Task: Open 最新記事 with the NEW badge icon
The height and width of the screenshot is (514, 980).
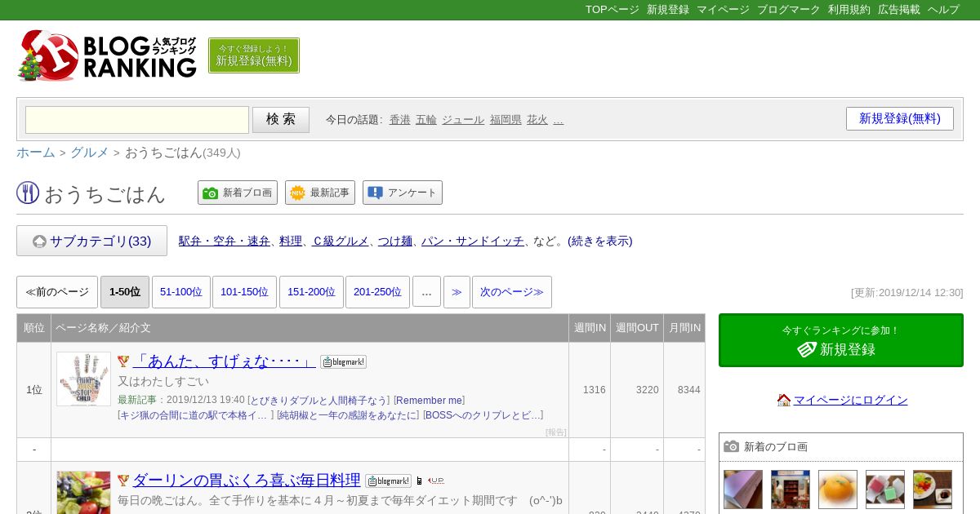Action: [320, 193]
